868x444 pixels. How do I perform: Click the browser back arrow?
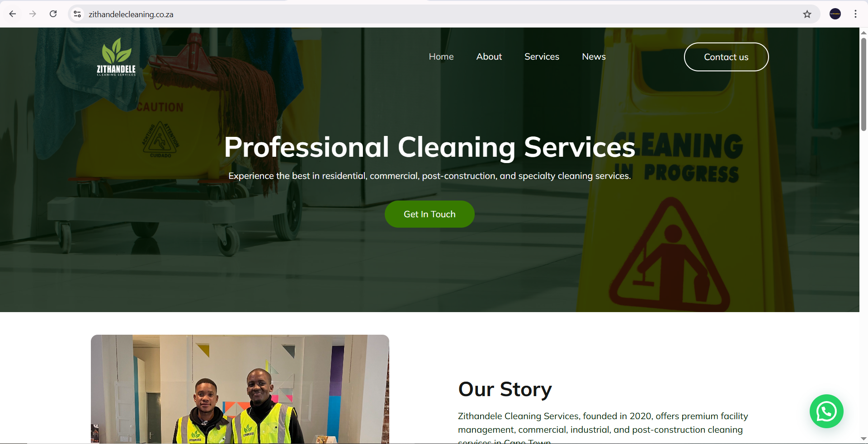click(x=13, y=14)
